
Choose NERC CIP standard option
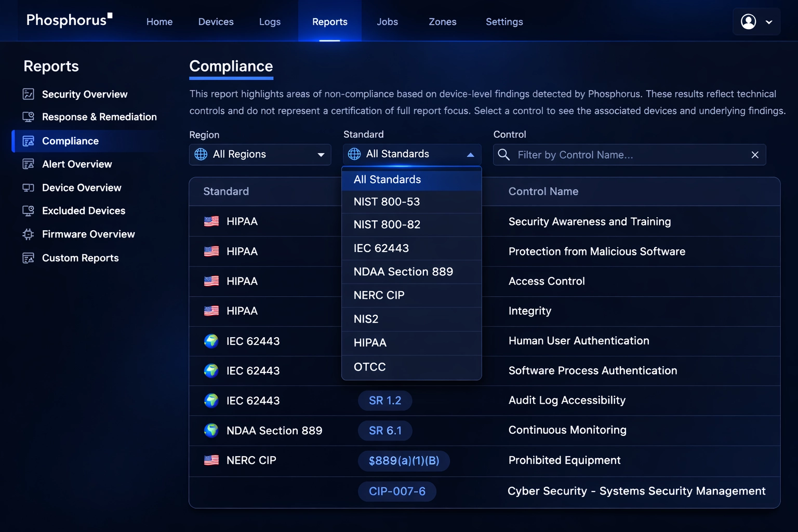coord(379,295)
